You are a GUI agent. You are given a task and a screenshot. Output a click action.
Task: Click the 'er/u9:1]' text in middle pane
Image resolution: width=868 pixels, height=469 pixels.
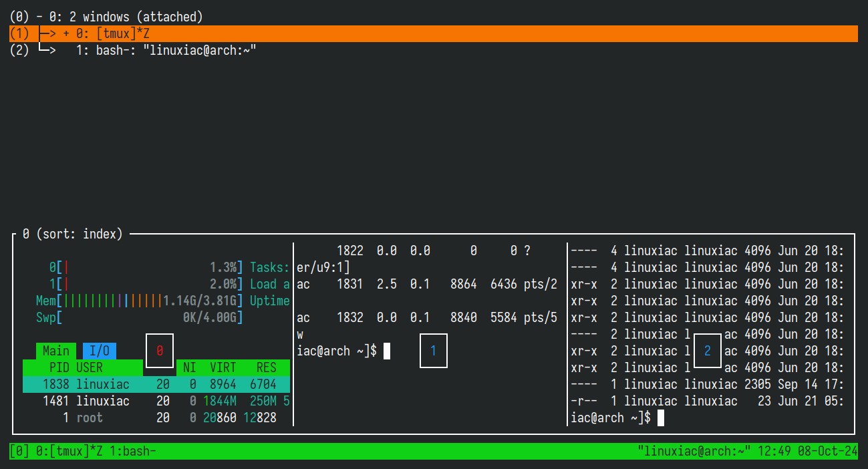click(323, 267)
